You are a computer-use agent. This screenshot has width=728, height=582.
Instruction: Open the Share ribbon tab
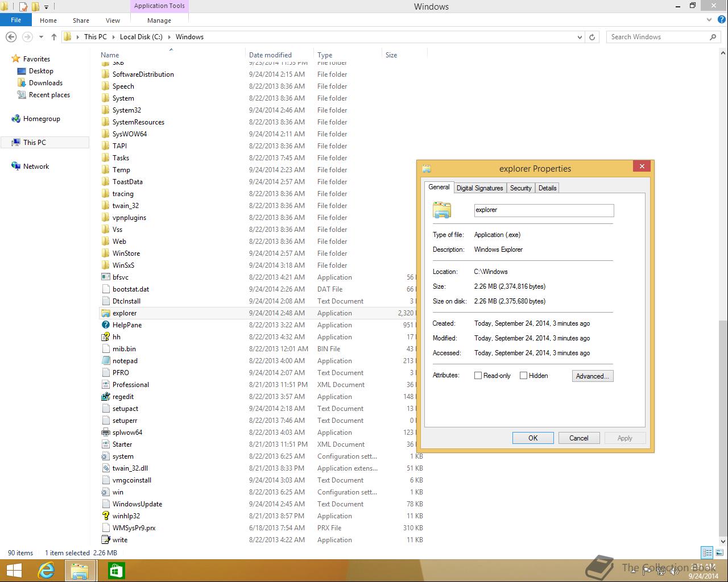[81, 20]
